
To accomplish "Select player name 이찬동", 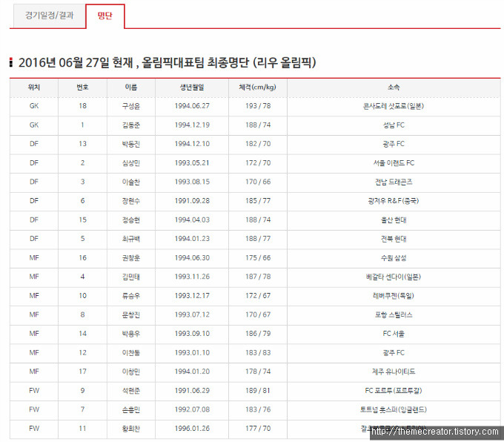I will click(x=131, y=353).
